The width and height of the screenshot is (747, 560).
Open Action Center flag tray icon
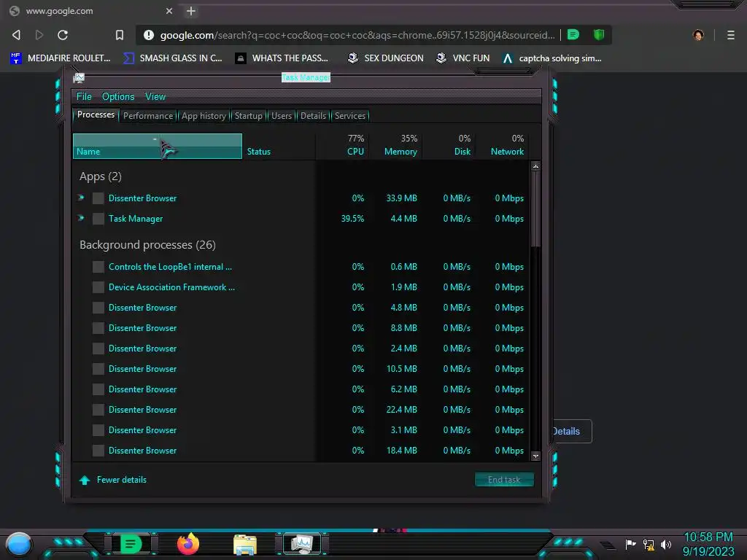pos(630,544)
